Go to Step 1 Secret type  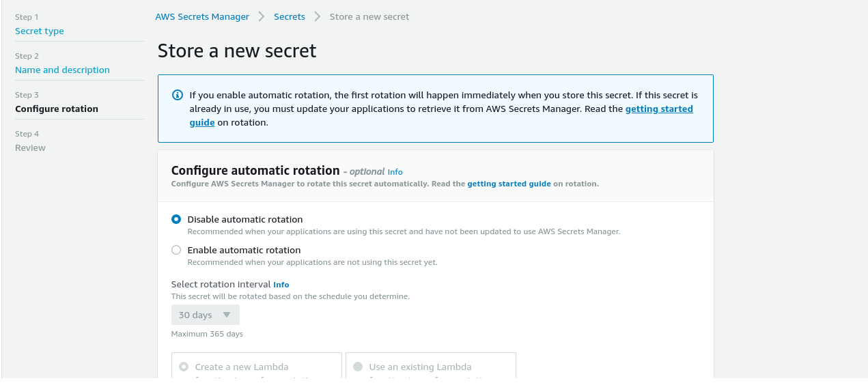coord(40,31)
